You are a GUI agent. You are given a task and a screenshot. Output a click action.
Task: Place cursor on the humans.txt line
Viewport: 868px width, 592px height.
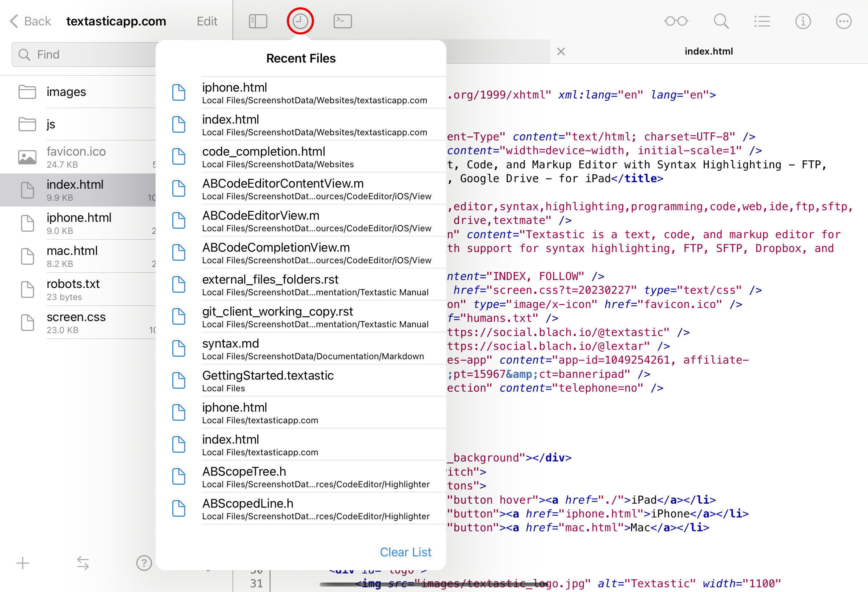[502, 318]
